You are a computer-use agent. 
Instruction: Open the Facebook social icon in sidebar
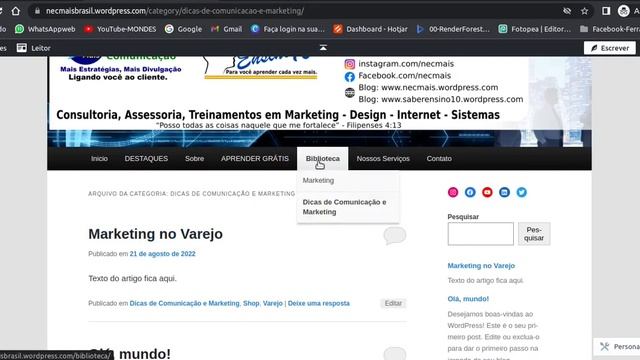click(x=470, y=192)
